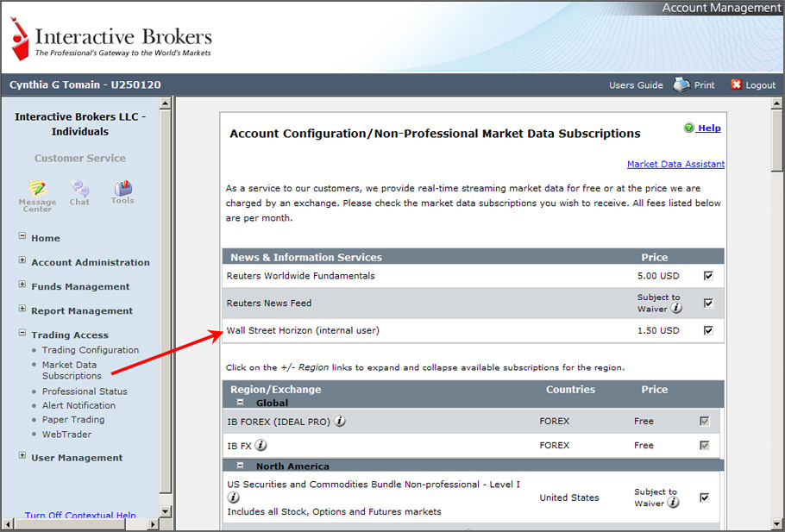Click the green Help question-mark icon
This screenshot has height=532, width=785.
click(x=689, y=128)
